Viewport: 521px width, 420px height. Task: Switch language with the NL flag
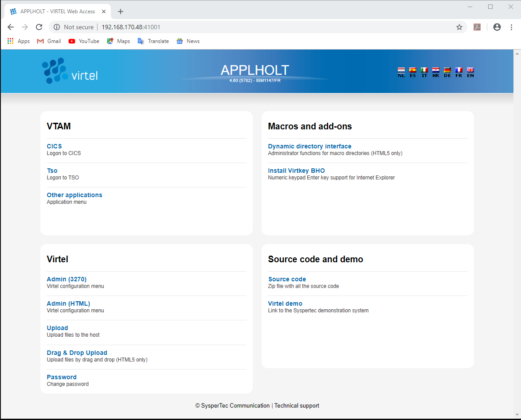click(401, 72)
